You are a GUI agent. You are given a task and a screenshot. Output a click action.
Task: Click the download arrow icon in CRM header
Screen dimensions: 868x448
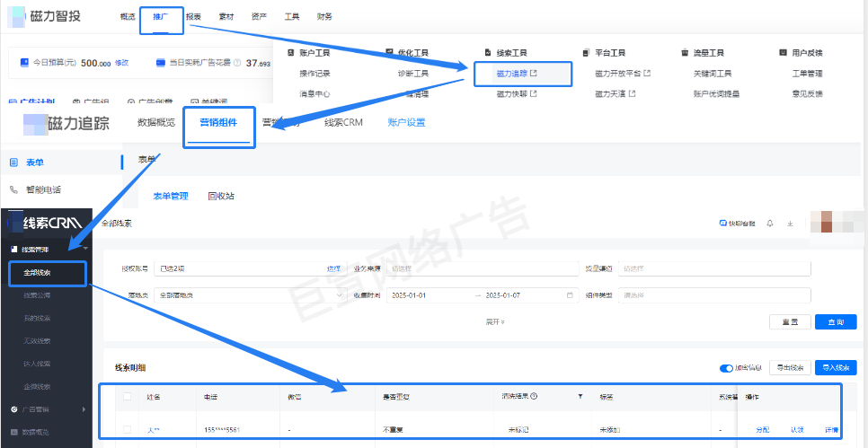click(791, 224)
